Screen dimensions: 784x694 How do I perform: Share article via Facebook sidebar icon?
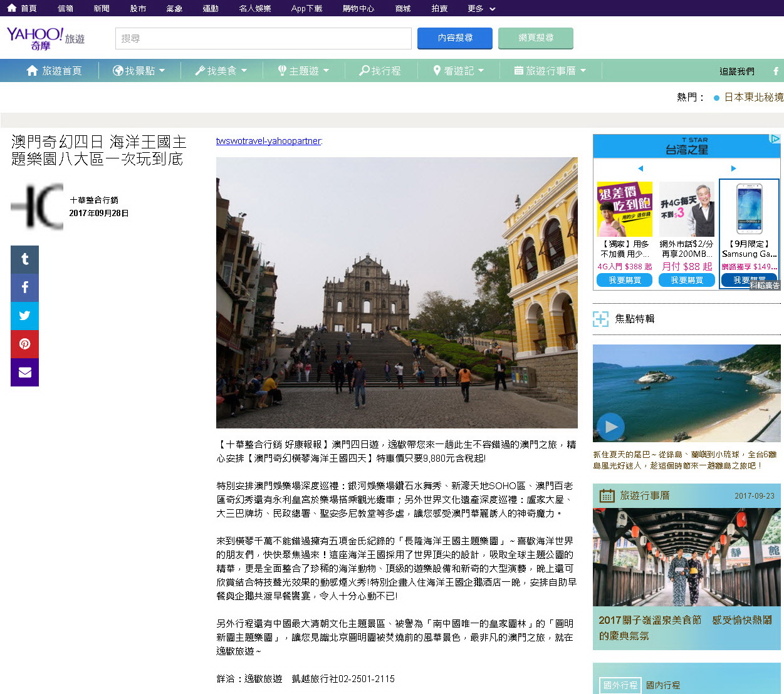tap(24, 287)
